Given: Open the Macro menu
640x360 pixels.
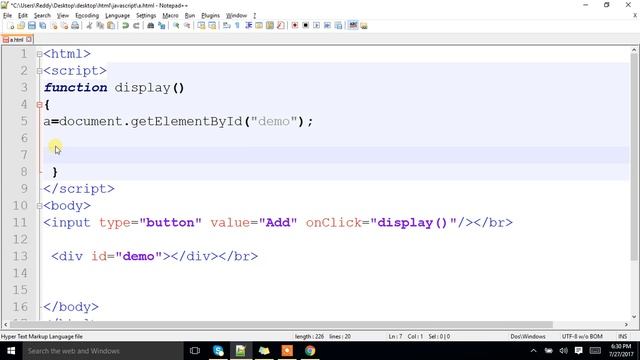Looking at the screenshot, I should tap(170, 16).
